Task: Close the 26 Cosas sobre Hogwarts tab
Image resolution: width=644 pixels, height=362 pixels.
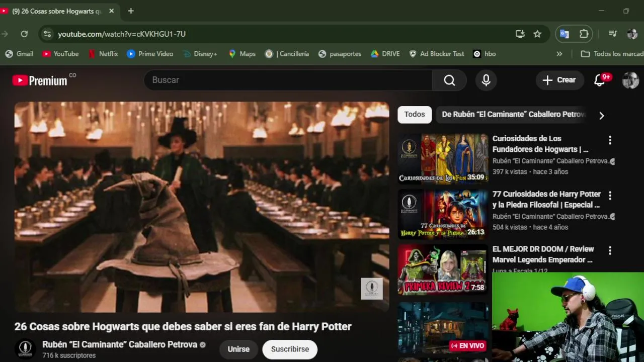Action: point(111,11)
